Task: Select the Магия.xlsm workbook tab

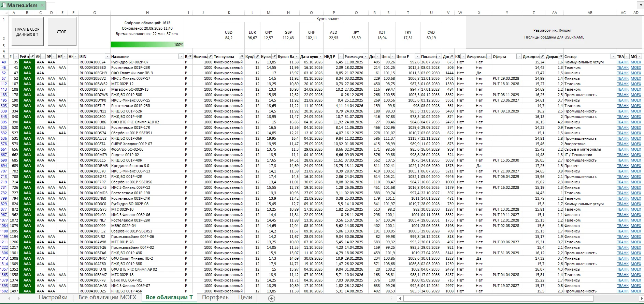Action: [23, 5]
